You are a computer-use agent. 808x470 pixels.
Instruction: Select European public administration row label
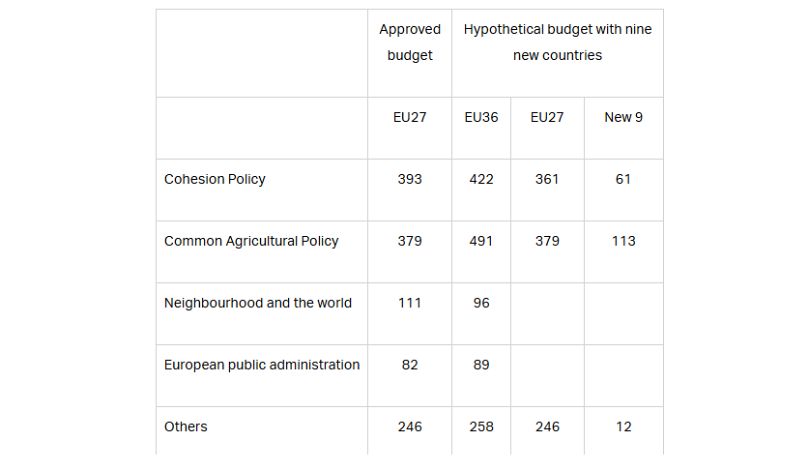pos(261,365)
